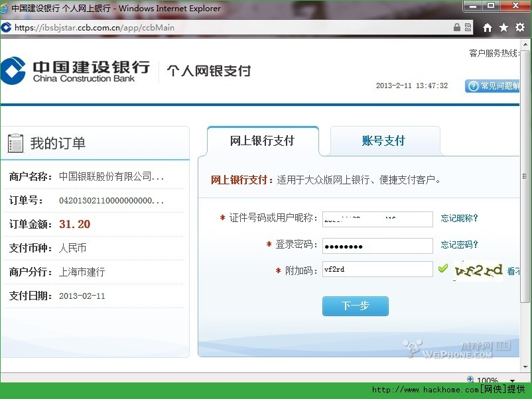Viewport: 532px width, 399px height.
Task: Click the China Construction Bank logo
Action: tap(75, 70)
